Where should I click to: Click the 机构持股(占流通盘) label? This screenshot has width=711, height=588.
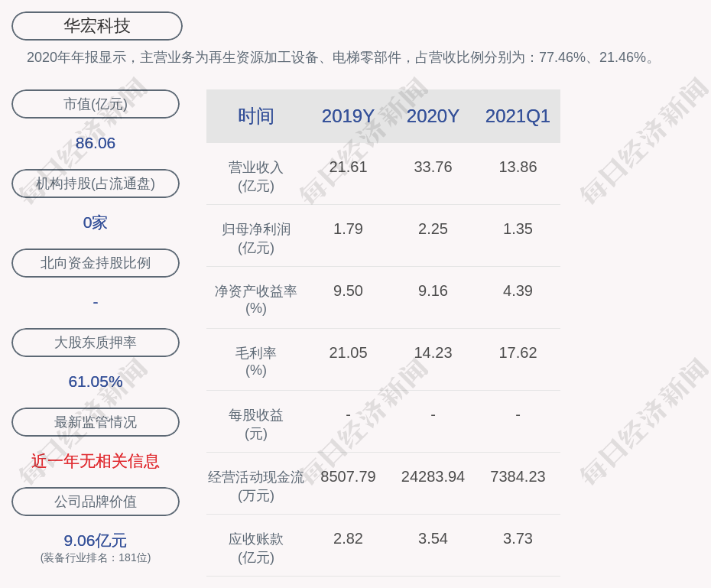[x=96, y=184]
